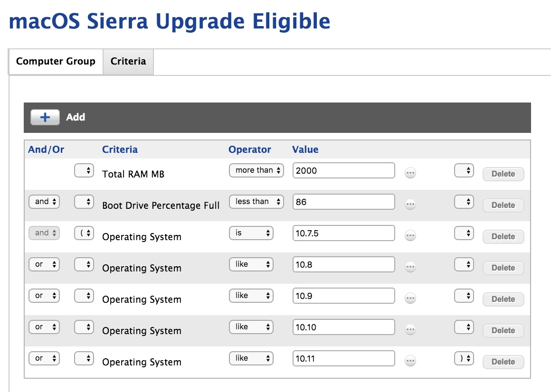
Task: Open browse ellipsis for Boot Drive Percentage Full
Action: coord(410,204)
